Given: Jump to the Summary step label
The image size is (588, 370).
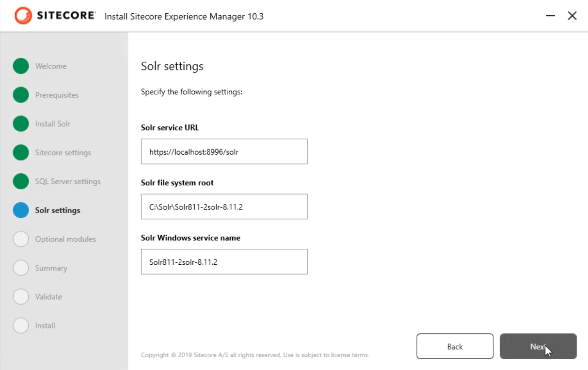Looking at the screenshot, I should 51,268.
